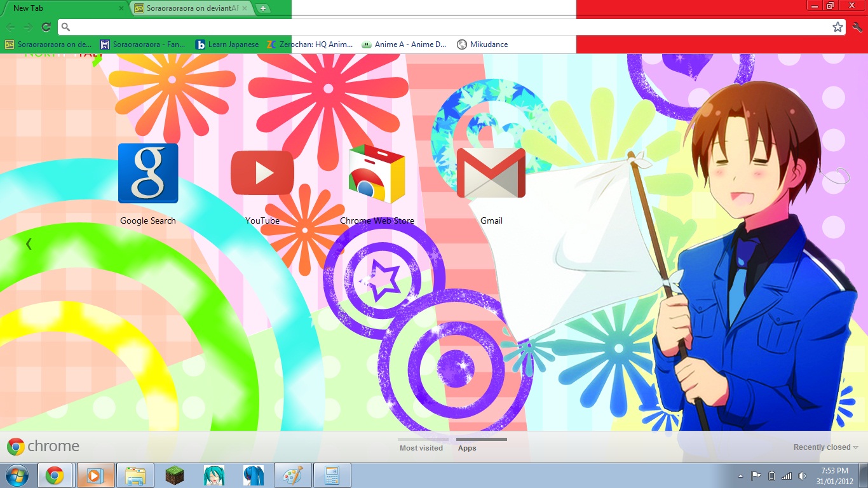Viewport: 868px width, 488px height.
Task: Go to previous apps page arrow
Action: [x=29, y=243]
